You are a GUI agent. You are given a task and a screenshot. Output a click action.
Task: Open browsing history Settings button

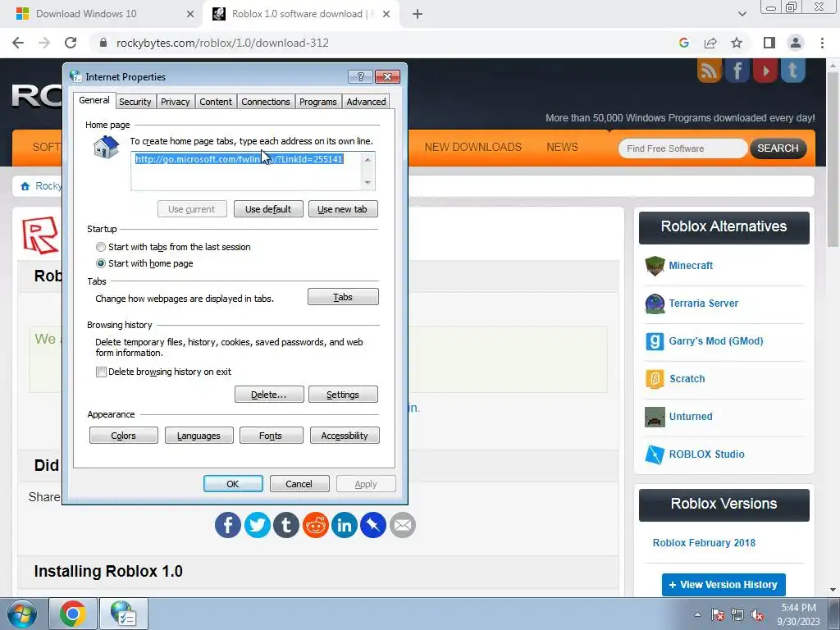[343, 395]
